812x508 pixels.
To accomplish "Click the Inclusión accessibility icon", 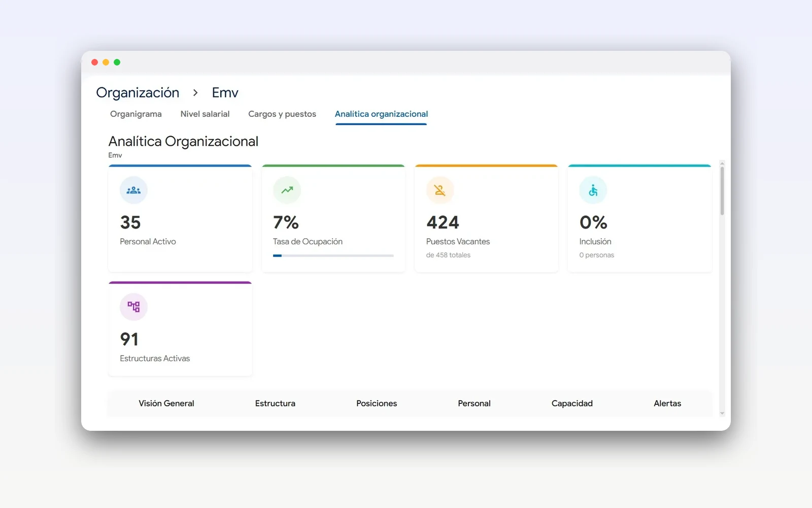I will click(x=593, y=190).
